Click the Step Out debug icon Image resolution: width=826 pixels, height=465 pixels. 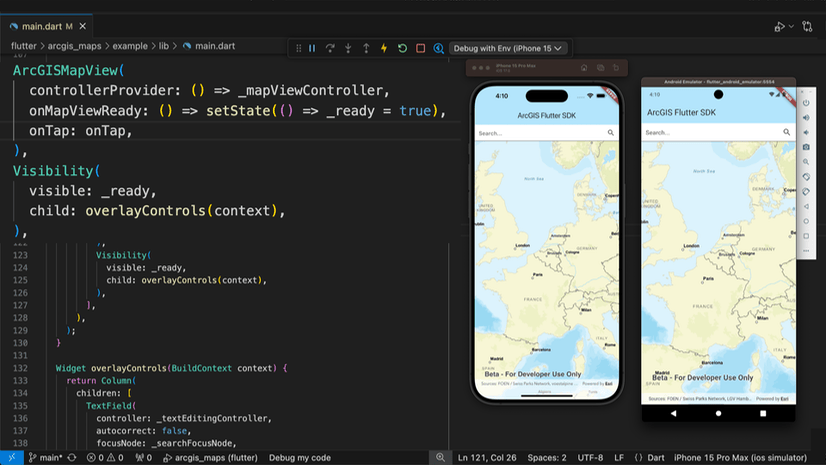366,48
